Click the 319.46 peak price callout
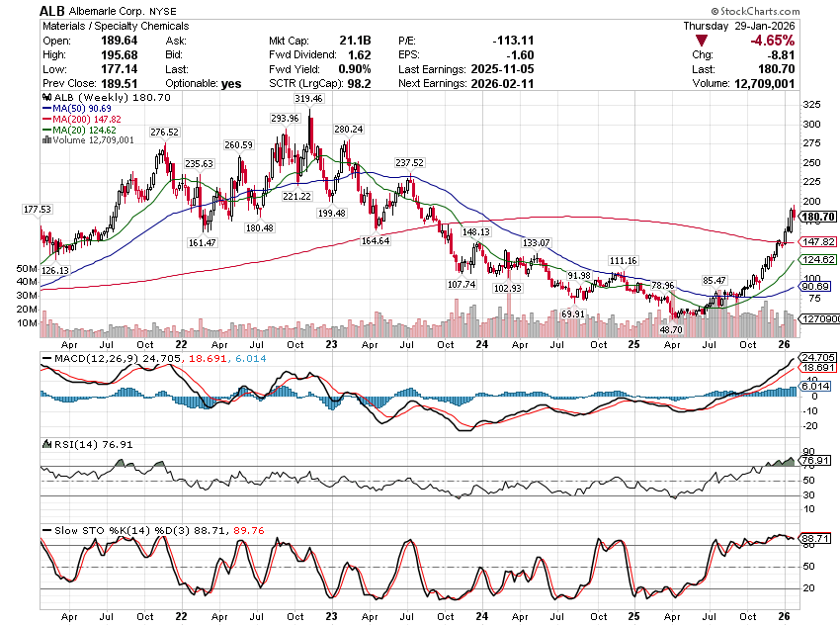 point(308,99)
